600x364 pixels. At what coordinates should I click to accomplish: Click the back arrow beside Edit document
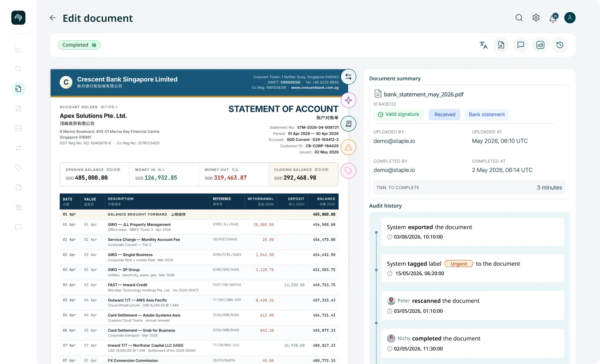click(53, 18)
